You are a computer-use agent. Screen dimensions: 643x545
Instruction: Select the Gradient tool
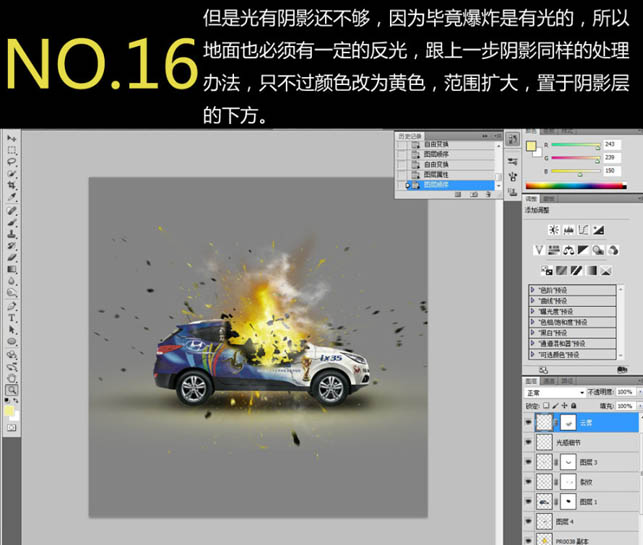click(x=11, y=269)
